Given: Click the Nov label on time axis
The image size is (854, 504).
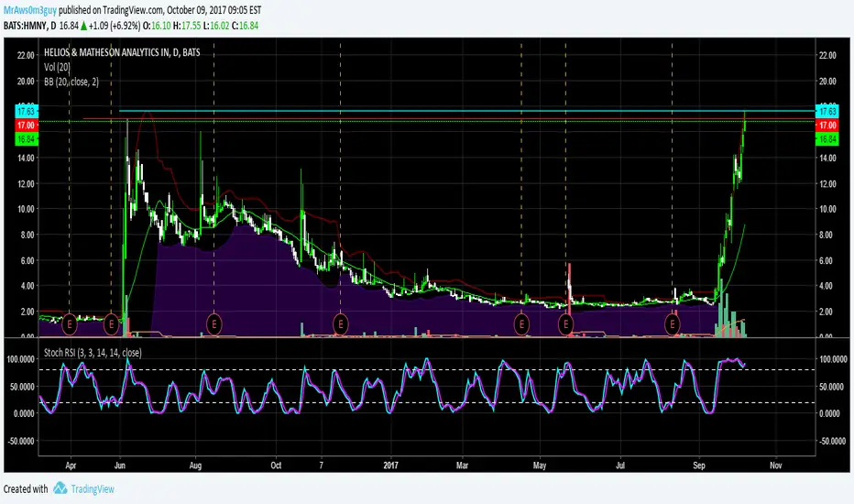Looking at the screenshot, I should pyautogui.click(x=776, y=466).
